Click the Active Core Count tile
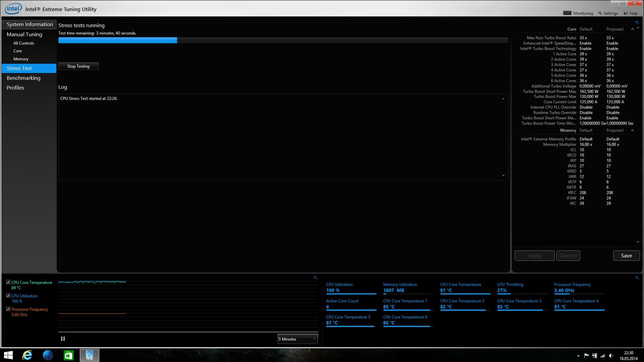Image resolution: width=644 pixels, height=362 pixels. (x=351, y=304)
